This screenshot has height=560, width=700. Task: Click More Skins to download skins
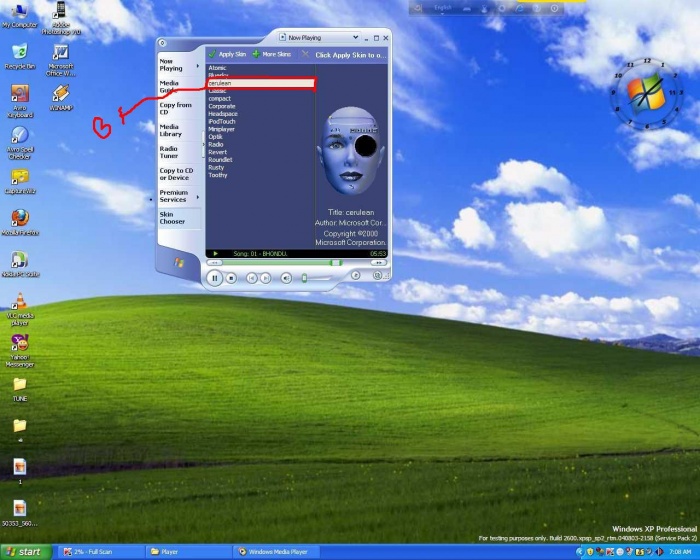271,54
